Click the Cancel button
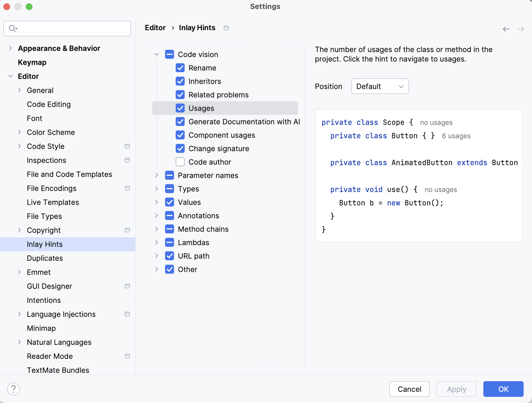The height and width of the screenshot is (403, 532). [x=409, y=389]
